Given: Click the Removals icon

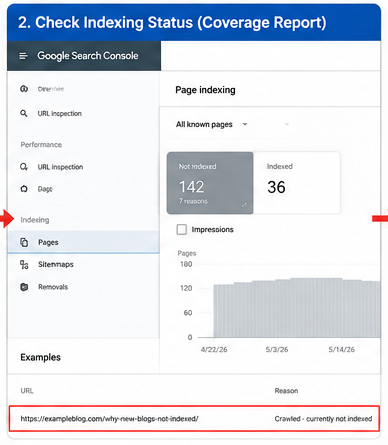Looking at the screenshot, I should coord(24,287).
